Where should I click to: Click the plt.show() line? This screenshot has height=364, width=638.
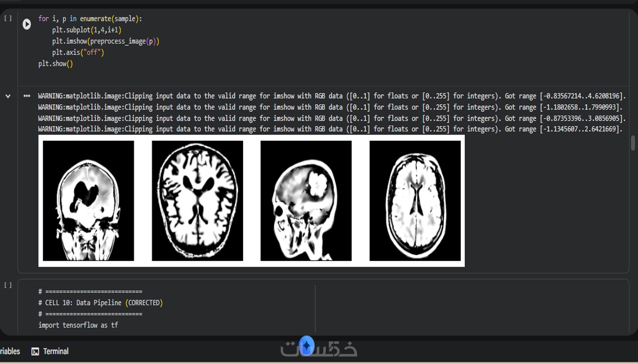tap(56, 63)
